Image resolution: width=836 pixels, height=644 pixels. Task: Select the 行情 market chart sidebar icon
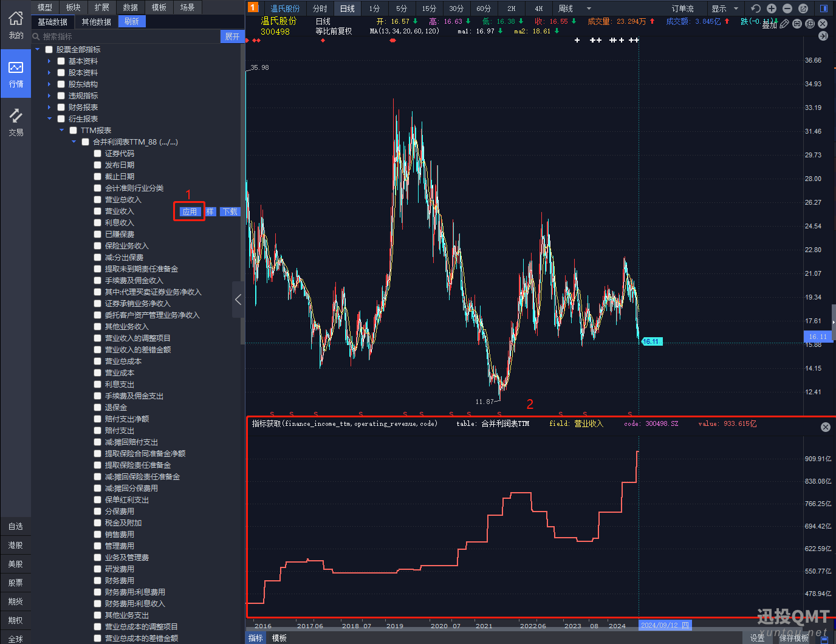click(16, 73)
